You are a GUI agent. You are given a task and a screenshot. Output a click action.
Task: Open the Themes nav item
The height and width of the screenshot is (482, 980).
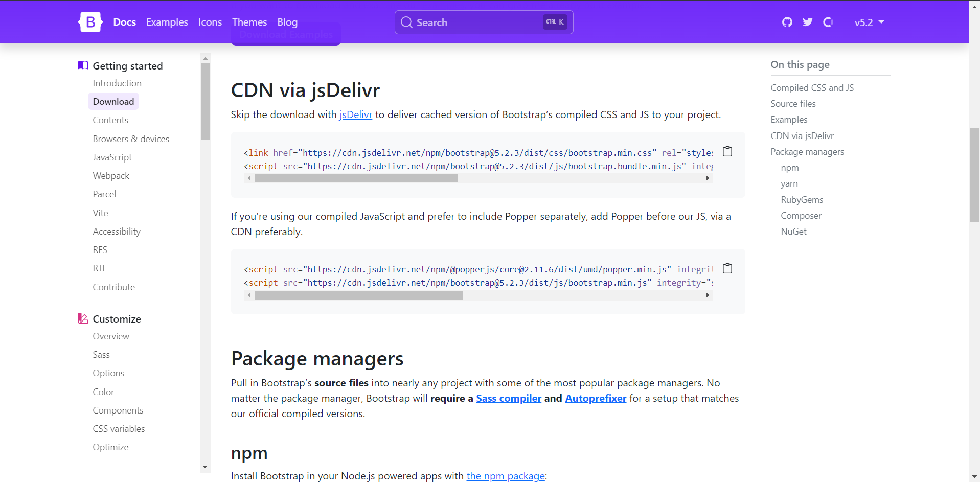point(249,22)
